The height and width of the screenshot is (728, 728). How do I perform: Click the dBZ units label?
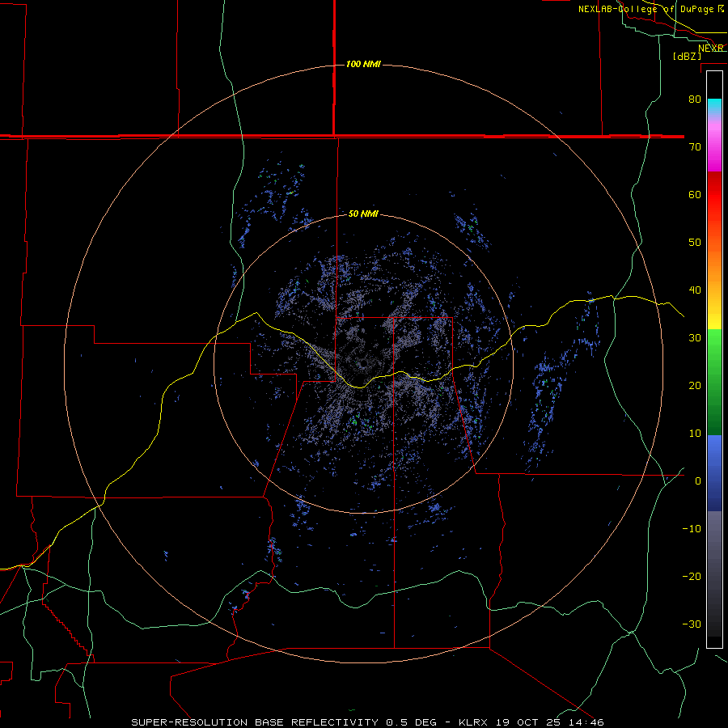(x=687, y=56)
